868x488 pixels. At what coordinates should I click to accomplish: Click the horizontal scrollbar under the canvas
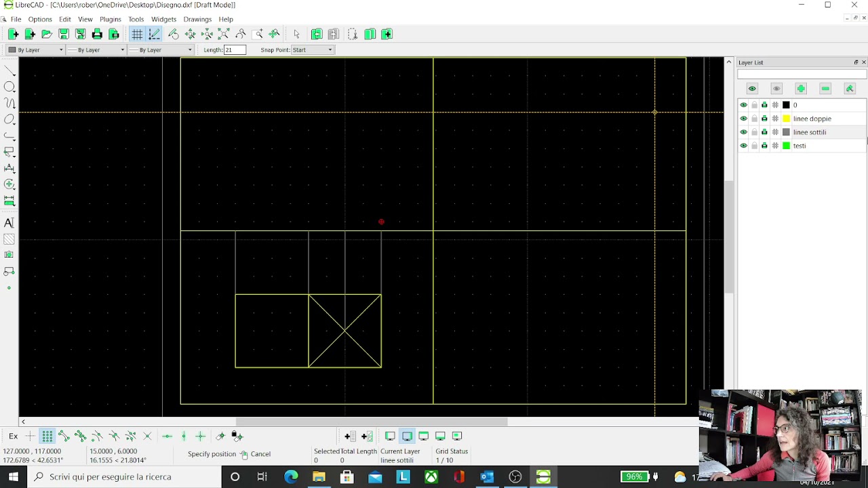[371, 422]
